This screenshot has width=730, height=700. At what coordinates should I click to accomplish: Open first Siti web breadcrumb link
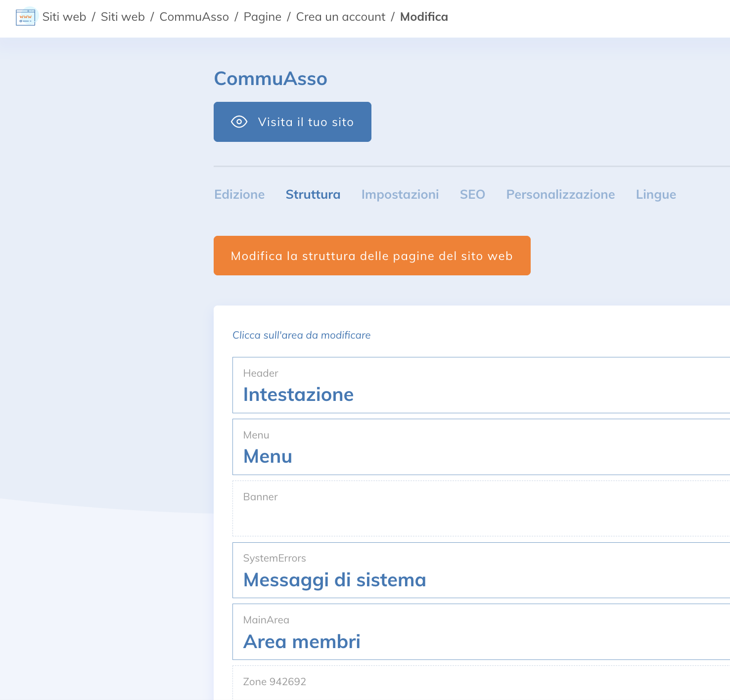click(x=64, y=17)
